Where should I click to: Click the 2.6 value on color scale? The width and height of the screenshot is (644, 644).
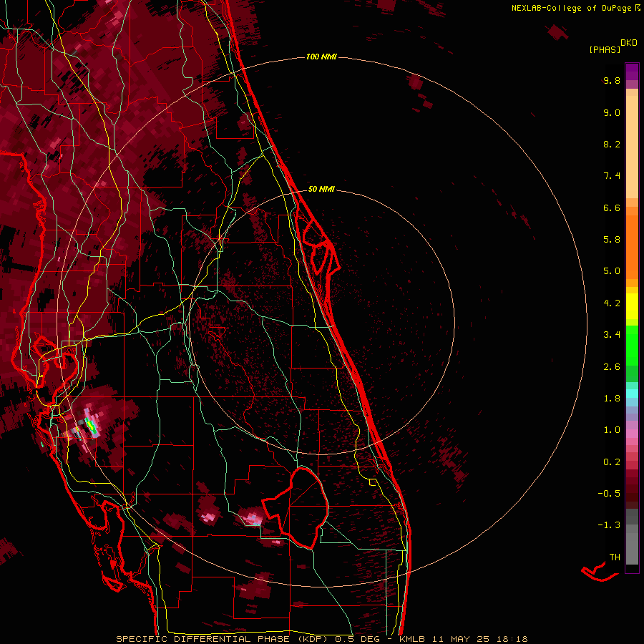coord(612,367)
